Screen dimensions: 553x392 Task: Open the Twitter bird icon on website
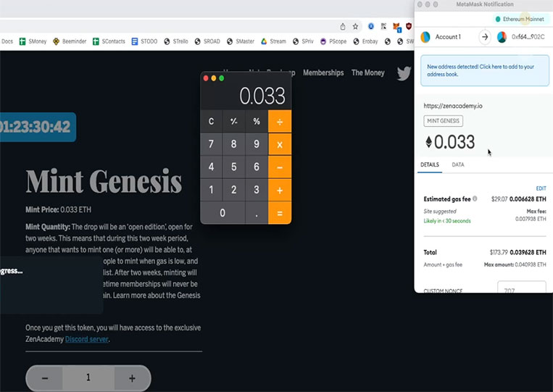pos(404,73)
